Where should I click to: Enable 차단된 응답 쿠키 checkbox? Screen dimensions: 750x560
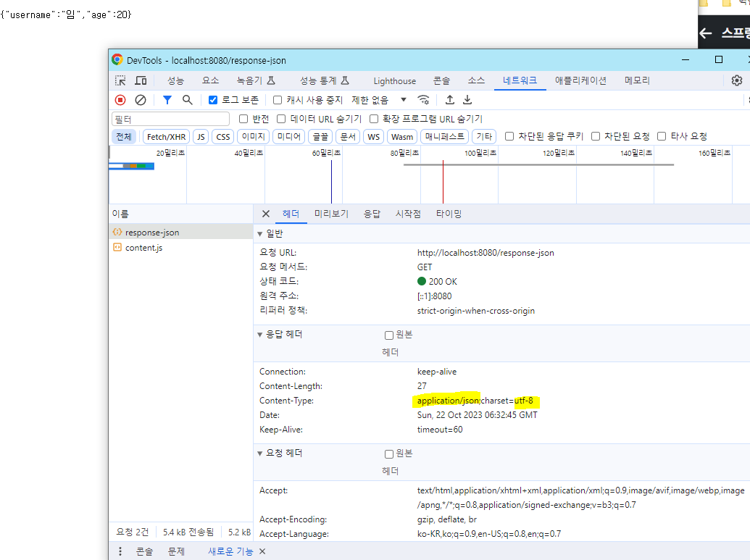[509, 136]
